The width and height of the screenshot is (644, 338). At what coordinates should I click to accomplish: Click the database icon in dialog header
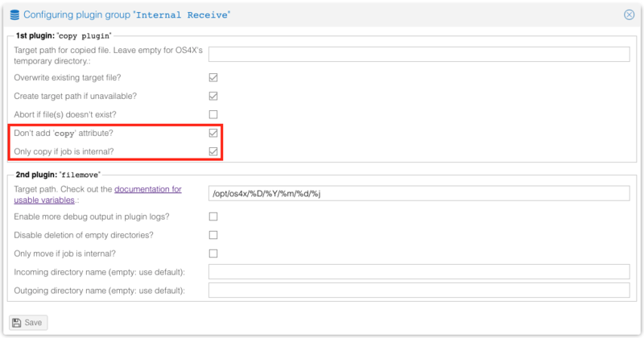coord(14,14)
